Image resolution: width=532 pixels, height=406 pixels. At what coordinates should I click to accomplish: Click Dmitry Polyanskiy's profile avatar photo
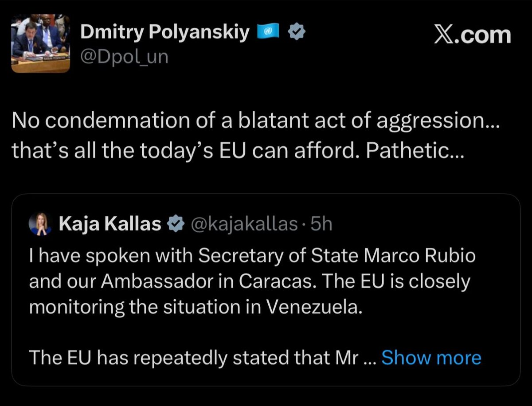[x=40, y=43]
